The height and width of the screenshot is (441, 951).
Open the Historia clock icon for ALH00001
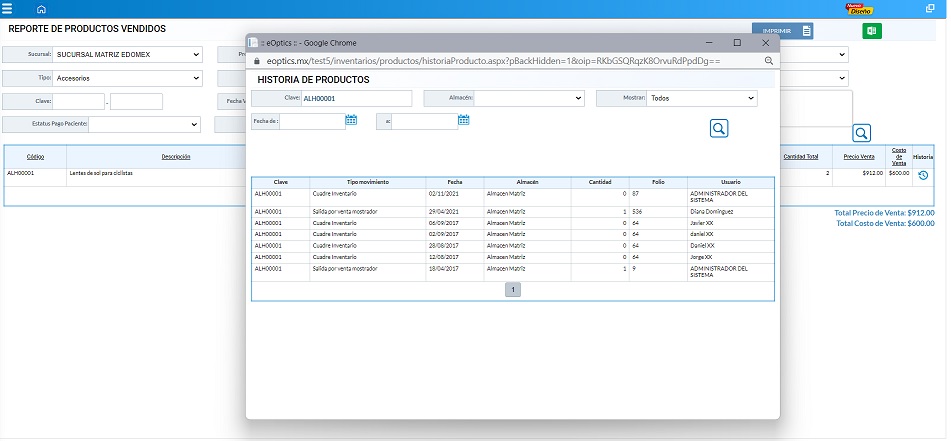coord(923,175)
